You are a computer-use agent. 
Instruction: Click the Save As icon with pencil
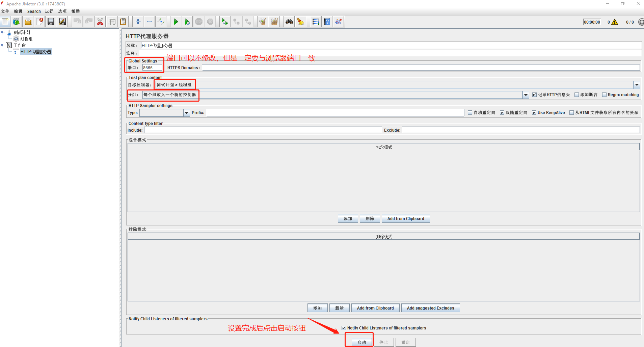pyautogui.click(x=62, y=22)
